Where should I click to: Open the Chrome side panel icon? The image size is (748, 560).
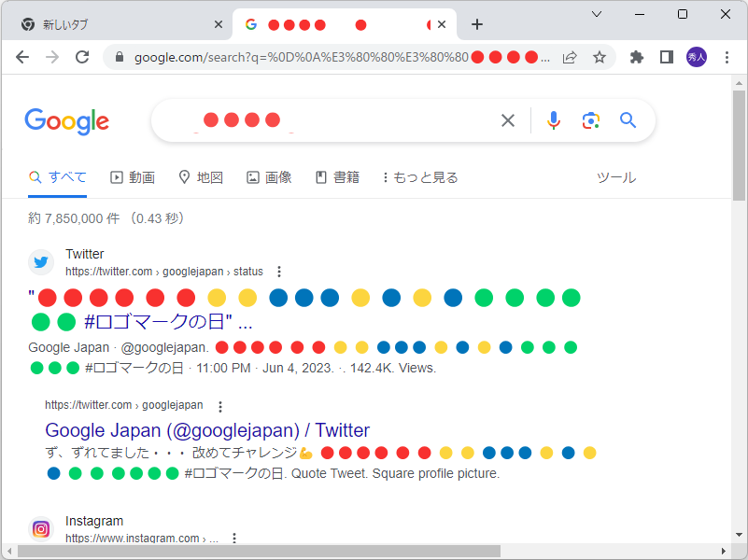tap(666, 57)
